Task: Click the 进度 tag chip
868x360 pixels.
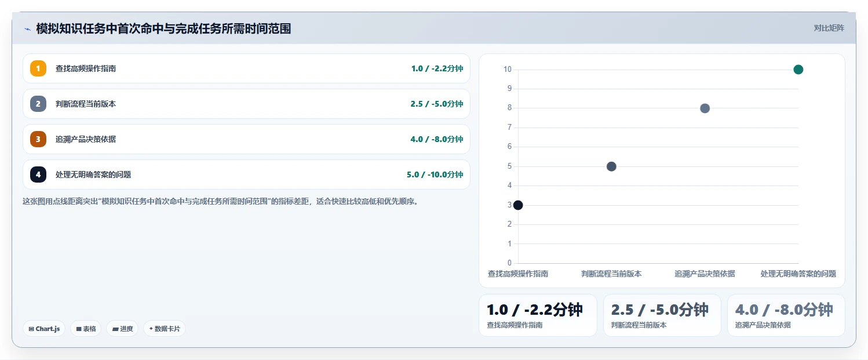Action: click(122, 329)
